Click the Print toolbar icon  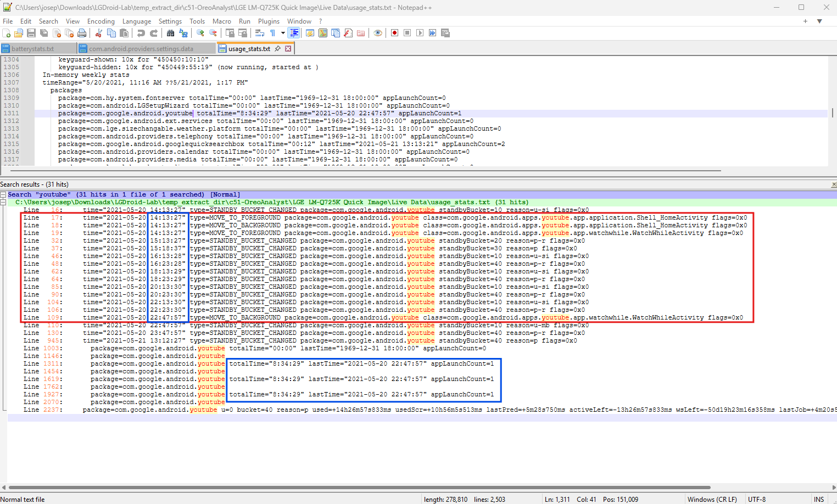82,33
